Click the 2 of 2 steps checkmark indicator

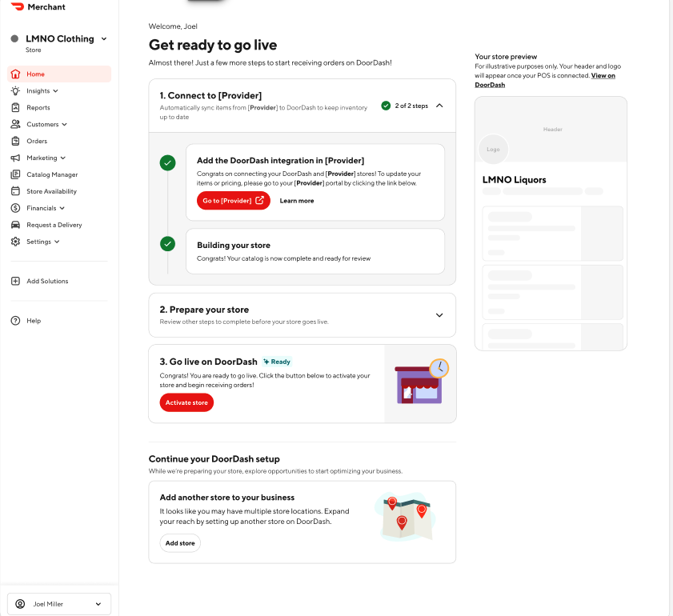pos(386,104)
